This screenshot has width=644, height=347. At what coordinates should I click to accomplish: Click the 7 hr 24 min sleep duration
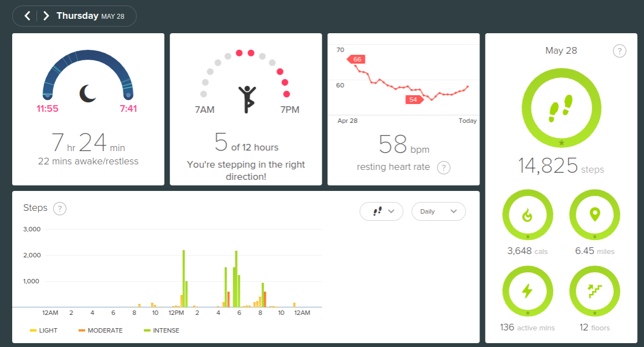88,142
